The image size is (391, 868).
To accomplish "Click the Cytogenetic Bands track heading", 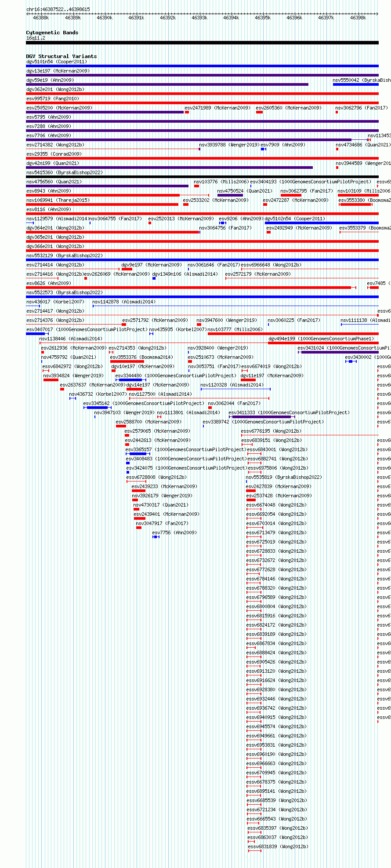I will pos(52,33).
